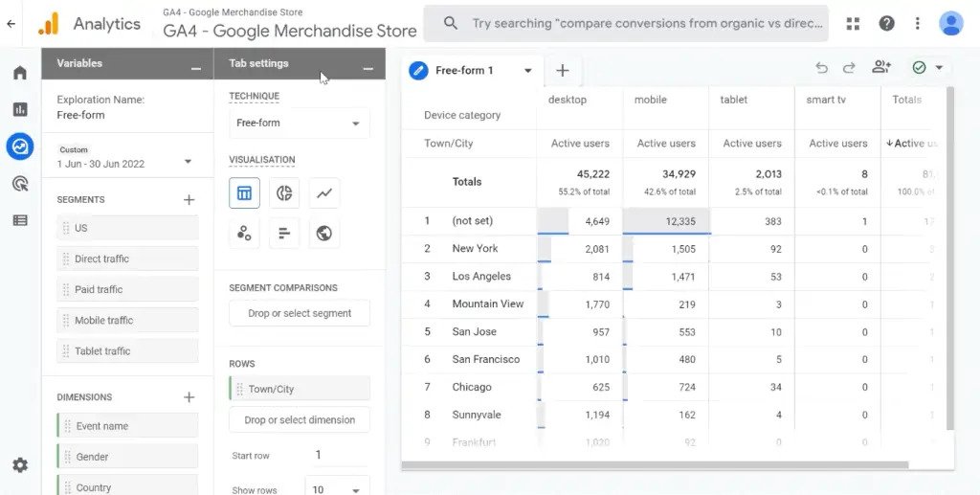Click the sorted Active users Totals header
The image size is (980, 495).
coord(911,143)
